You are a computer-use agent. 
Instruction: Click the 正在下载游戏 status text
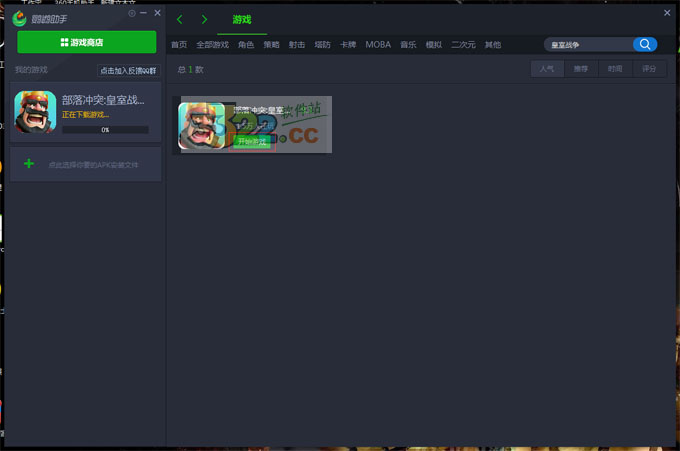pos(85,114)
